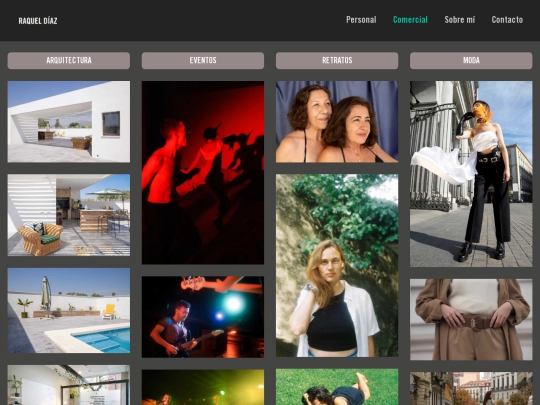Screen dimensions: 540x405
Task: Click the MODA category button
Action: coord(471,61)
